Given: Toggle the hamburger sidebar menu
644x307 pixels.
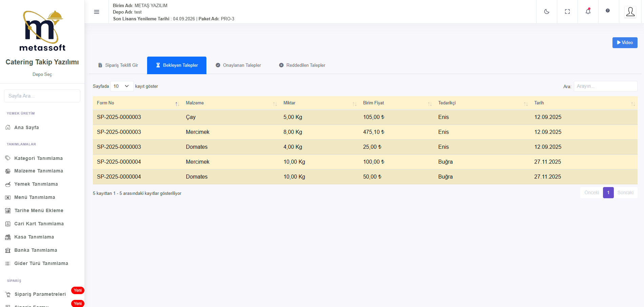Looking at the screenshot, I should click(x=97, y=12).
